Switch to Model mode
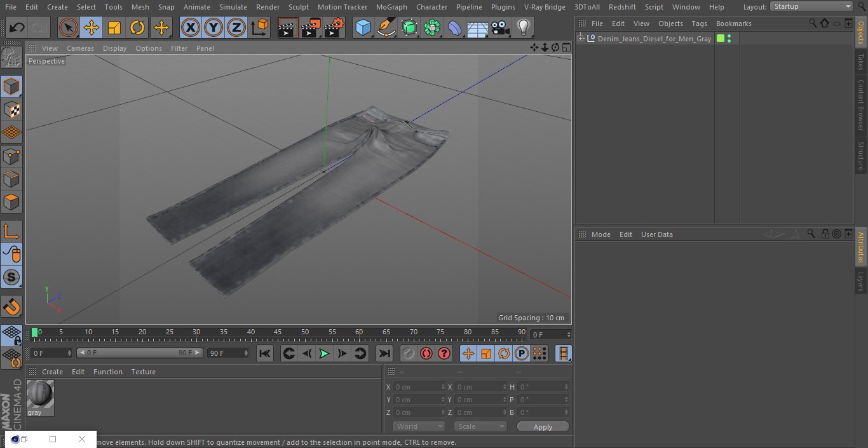Image resolution: width=868 pixels, height=448 pixels. pyautogui.click(x=11, y=86)
